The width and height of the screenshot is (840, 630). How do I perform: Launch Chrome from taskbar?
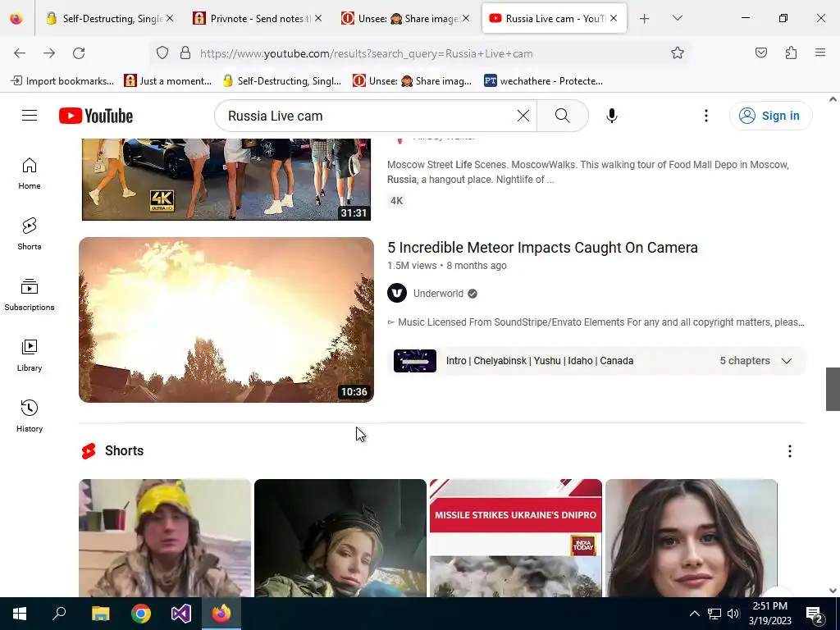pos(141,614)
